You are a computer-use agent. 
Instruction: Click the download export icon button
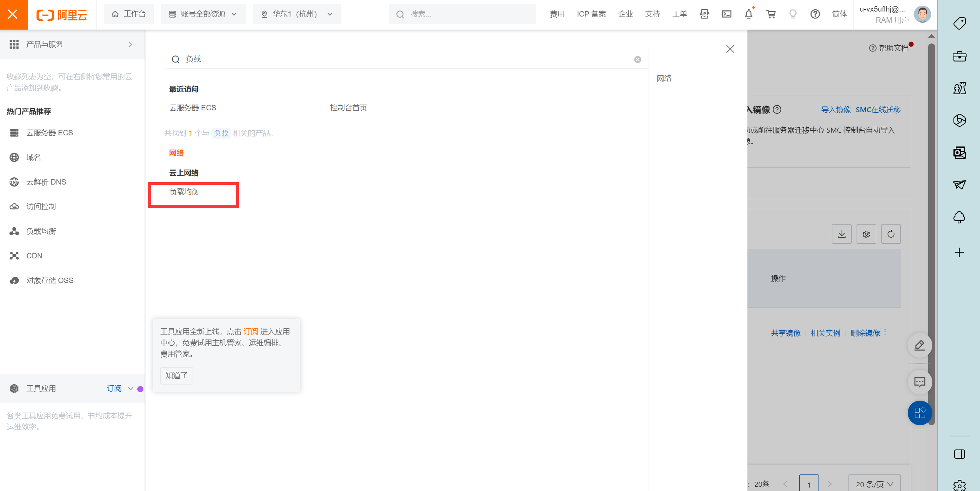point(842,234)
